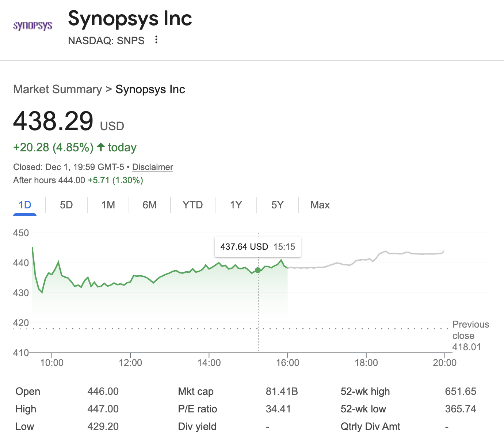View the 6M performance chart
The height and width of the screenshot is (438, 504).
click(149, 205)
